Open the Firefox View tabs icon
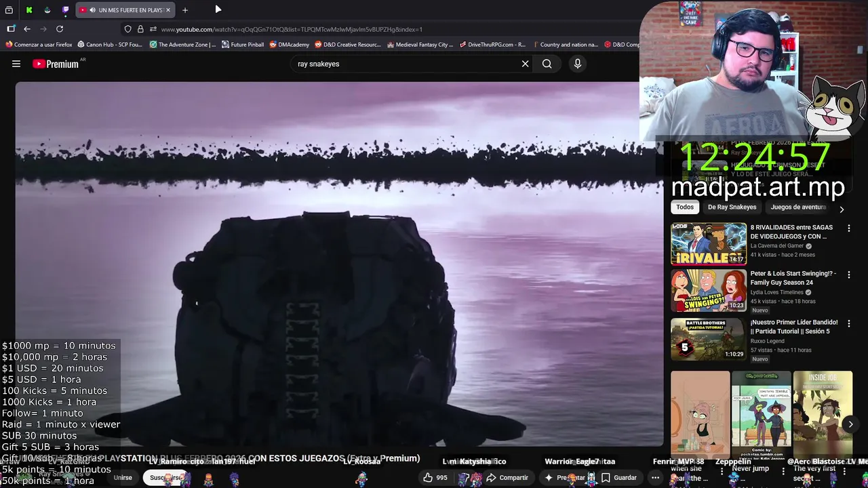The width and height of the screenshot is (868, 488). pos(9,10)
